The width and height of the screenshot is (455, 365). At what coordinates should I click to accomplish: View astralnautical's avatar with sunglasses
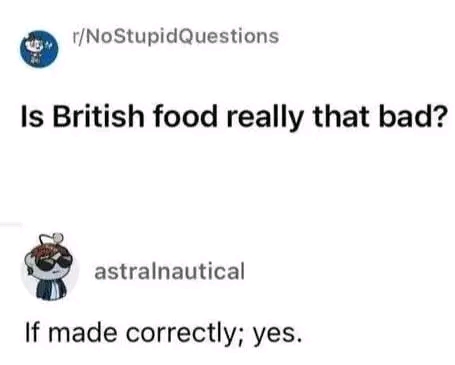point(50,269)
